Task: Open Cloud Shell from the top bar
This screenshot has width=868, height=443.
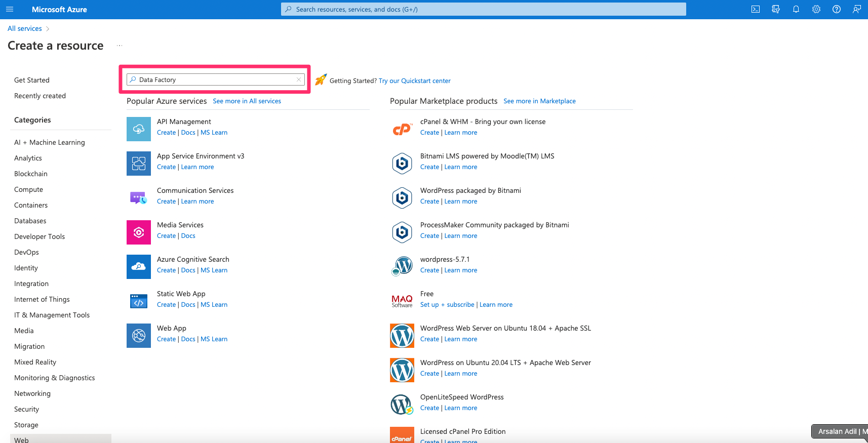Action: click(756, 9)
